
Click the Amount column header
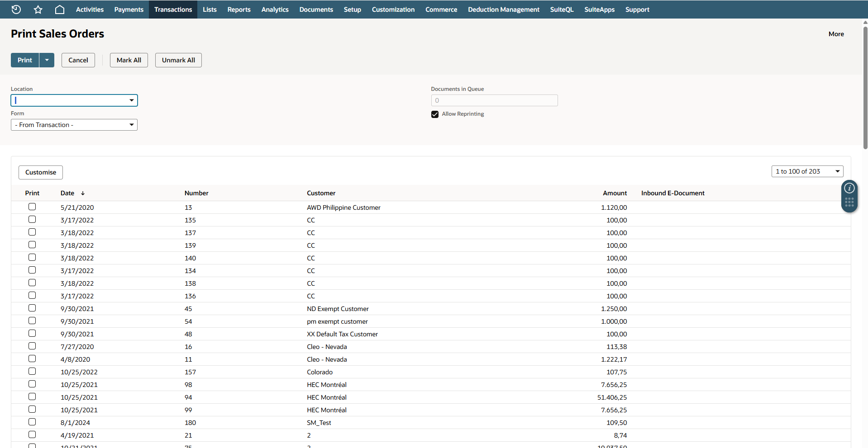(x=615, y=193)
